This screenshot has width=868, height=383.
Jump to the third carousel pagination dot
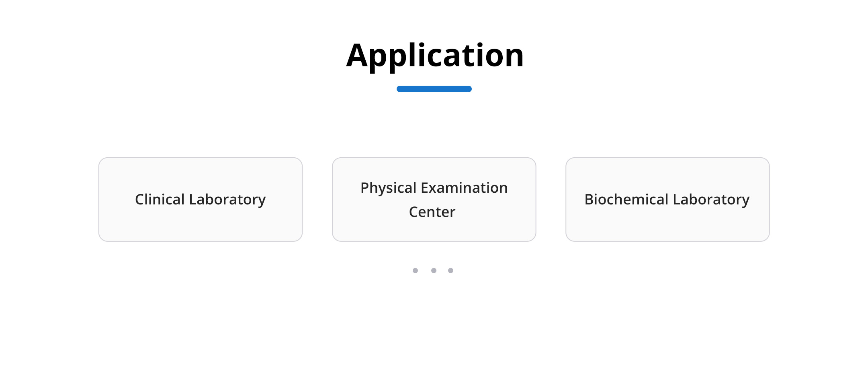point(450,270)
